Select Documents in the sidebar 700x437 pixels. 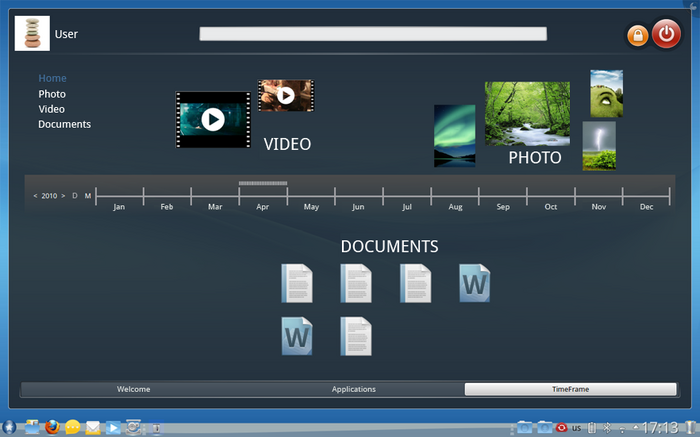64,124
